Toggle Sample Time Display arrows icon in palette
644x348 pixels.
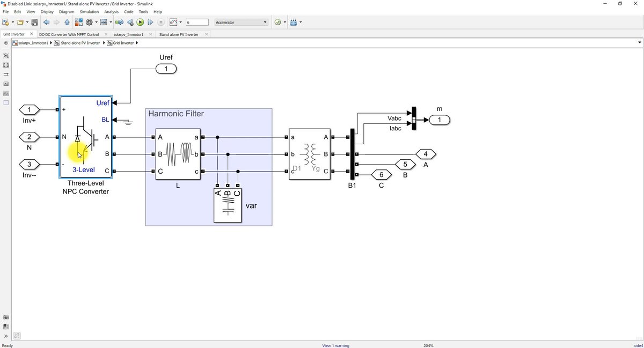click(x=6, y=75)
